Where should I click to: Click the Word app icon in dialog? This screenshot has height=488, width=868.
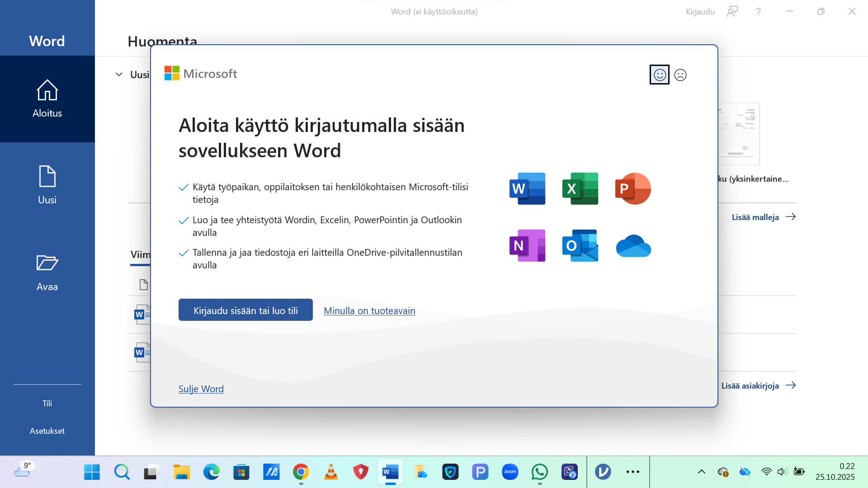pyautogui.click(x=527, y=188)
